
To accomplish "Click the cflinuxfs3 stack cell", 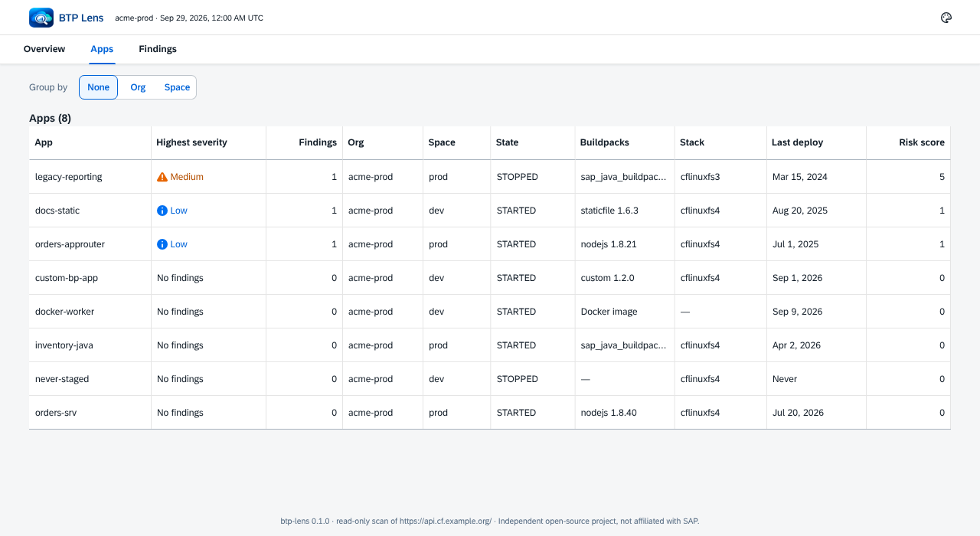I will click(x=701, y=177).
